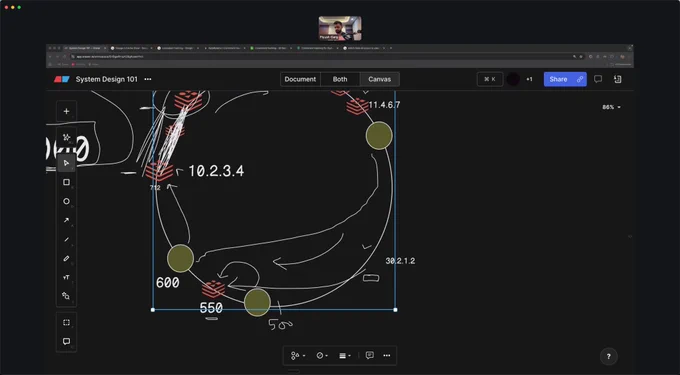Click the Share button
The width and height of the screenshot is (680, 375).
click(x=565, y=79)
